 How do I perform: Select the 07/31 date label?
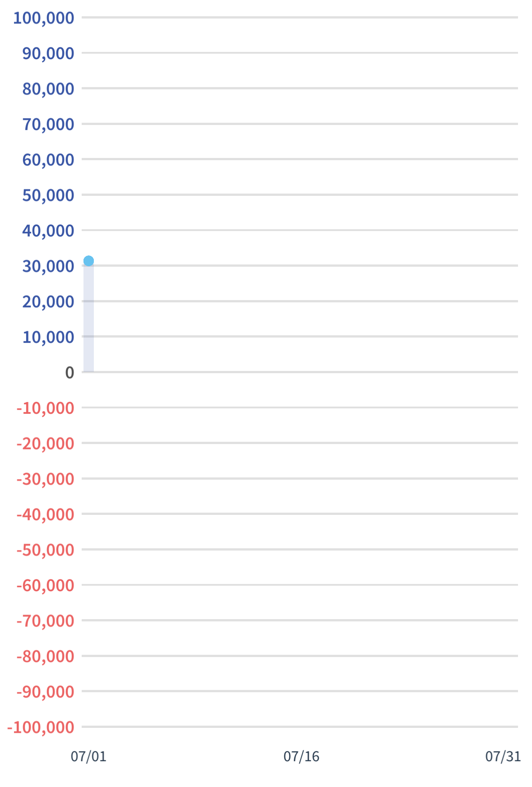point(503,756)
